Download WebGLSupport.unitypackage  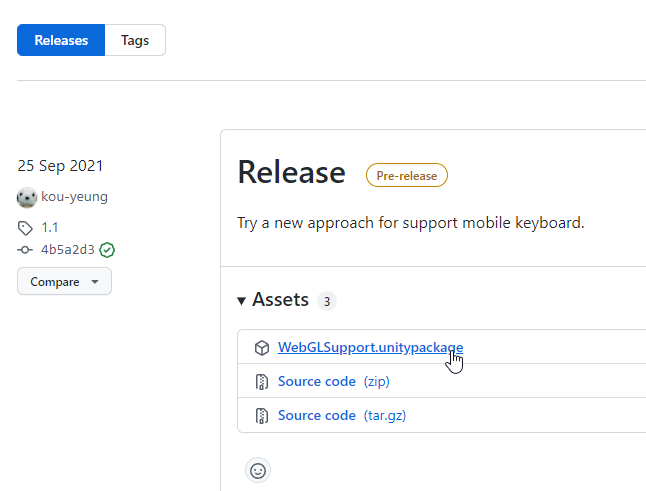click(370, 347)
